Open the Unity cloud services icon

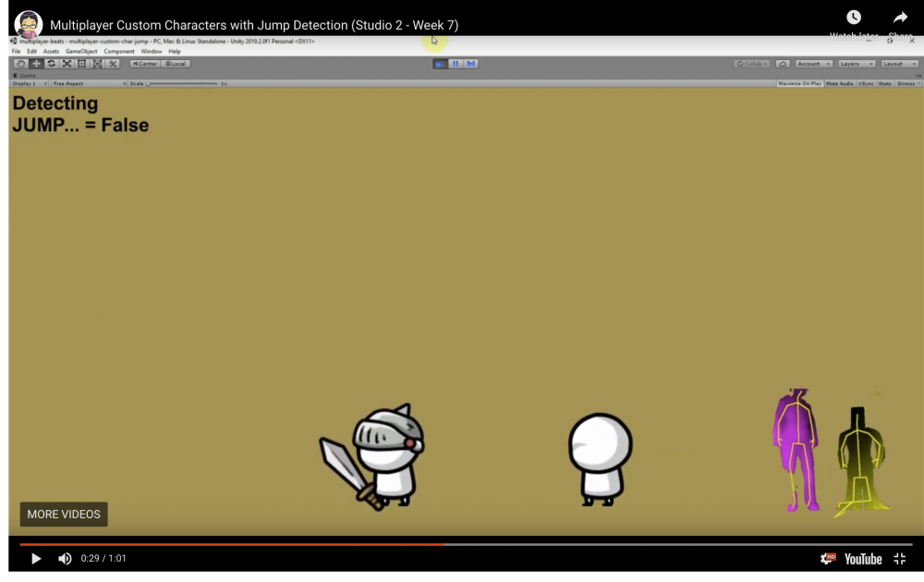click(x=783, y=64)
